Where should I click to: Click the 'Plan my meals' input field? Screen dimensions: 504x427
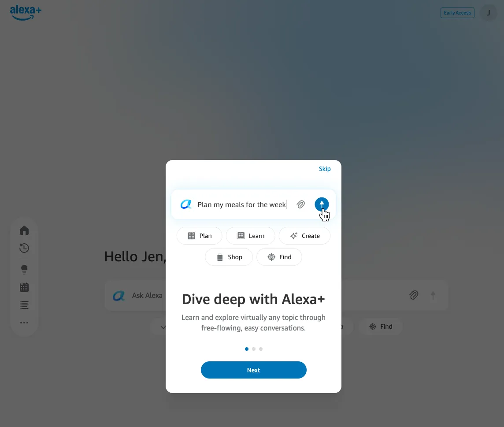[242, 204]
